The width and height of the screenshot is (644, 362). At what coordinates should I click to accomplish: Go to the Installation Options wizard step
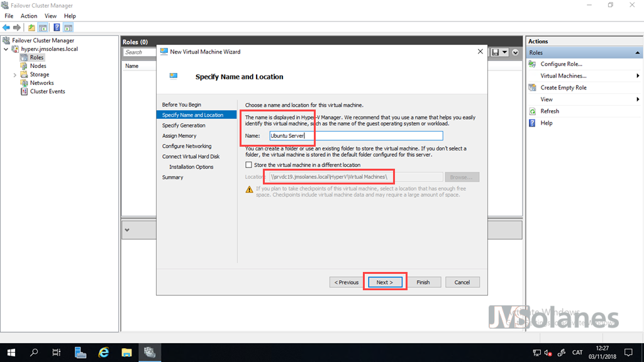coord(191,167)
